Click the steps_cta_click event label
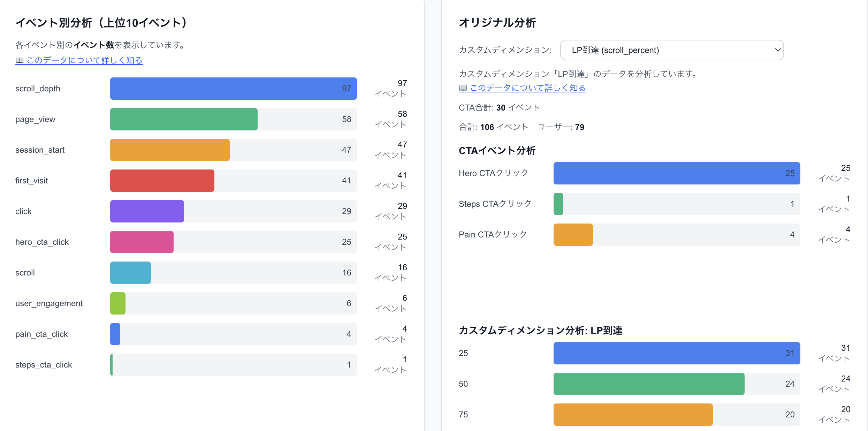Image resolution: width=868 pixels, height=431 pixels. click(44, 365)
